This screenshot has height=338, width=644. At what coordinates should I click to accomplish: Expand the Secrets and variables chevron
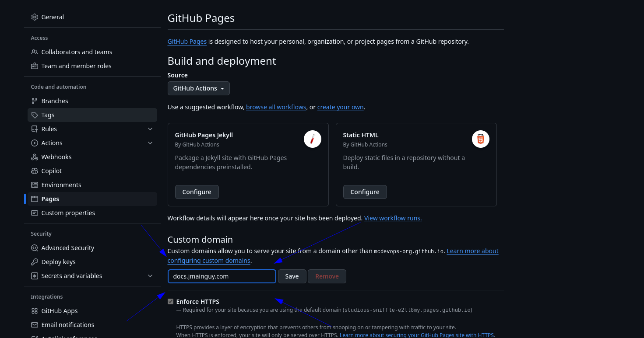(150, 276)
